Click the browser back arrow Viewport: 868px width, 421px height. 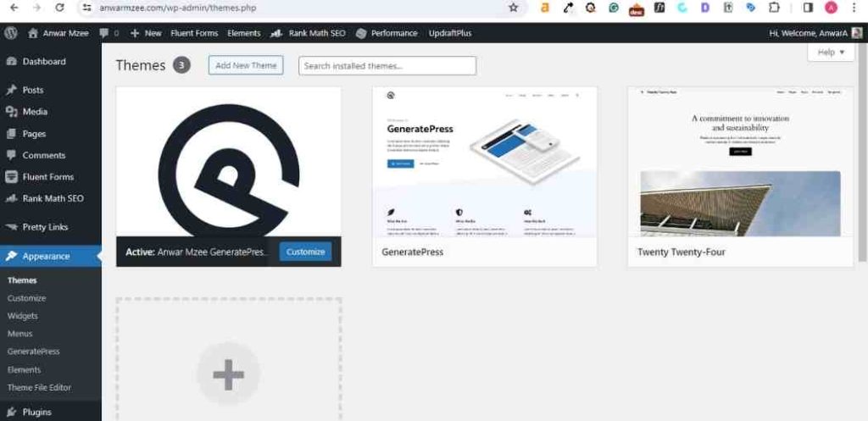click(14, 8)
